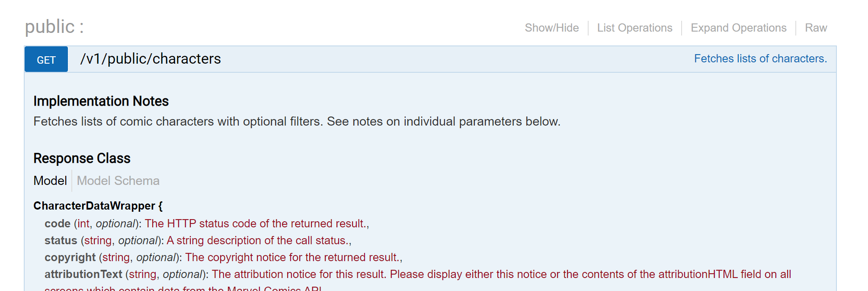Select the 'status' property name
868x291 pixels.
coord(61,240)
